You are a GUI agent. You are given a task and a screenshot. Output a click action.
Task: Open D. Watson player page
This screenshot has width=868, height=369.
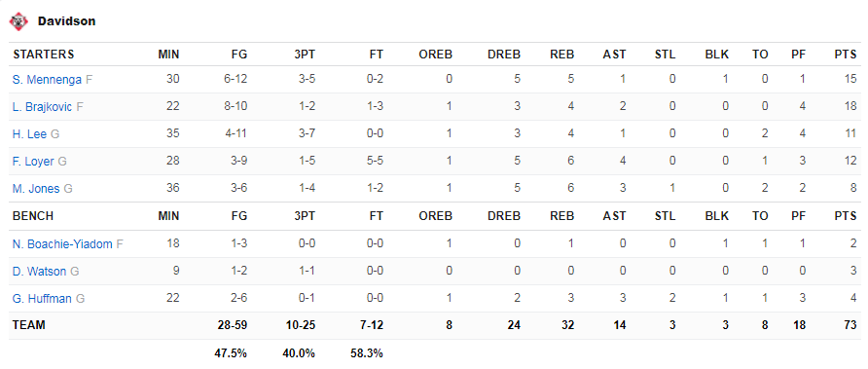(39, 272)
